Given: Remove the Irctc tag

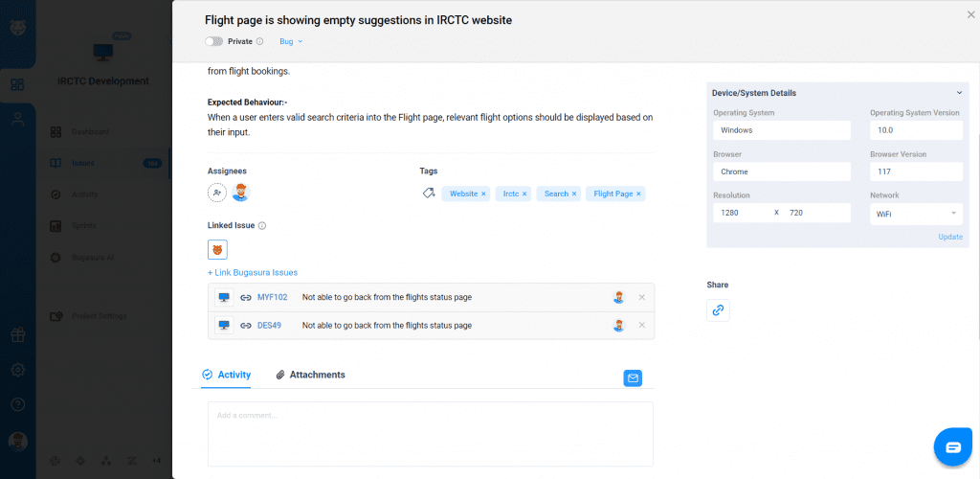Looking at the screenshot, I should coord(524,194).
